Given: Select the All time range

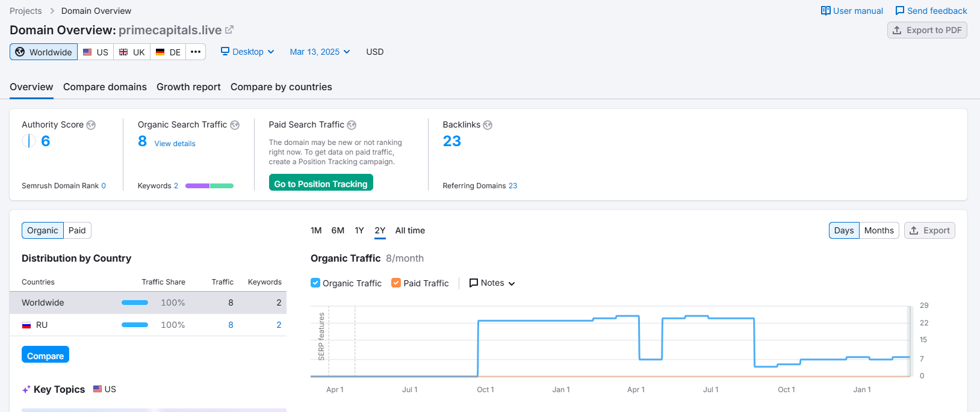Looking at the screenshot, I should click(410, 230).
